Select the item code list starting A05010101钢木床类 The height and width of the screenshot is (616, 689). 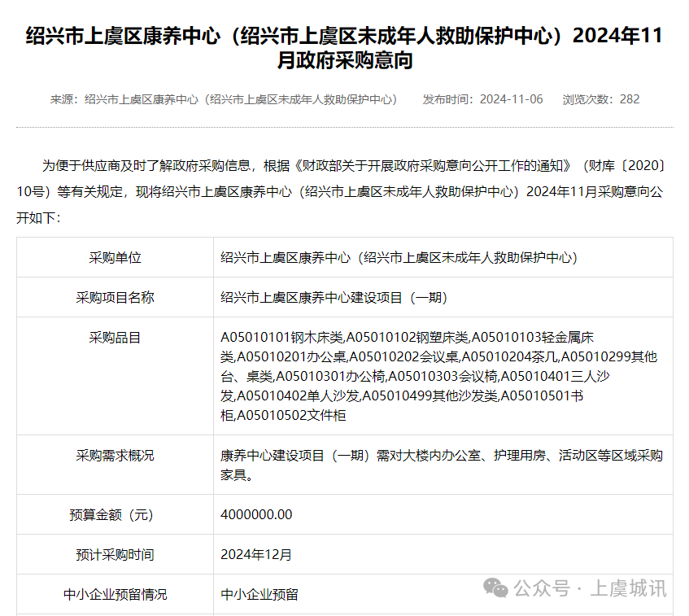[439, 377]
